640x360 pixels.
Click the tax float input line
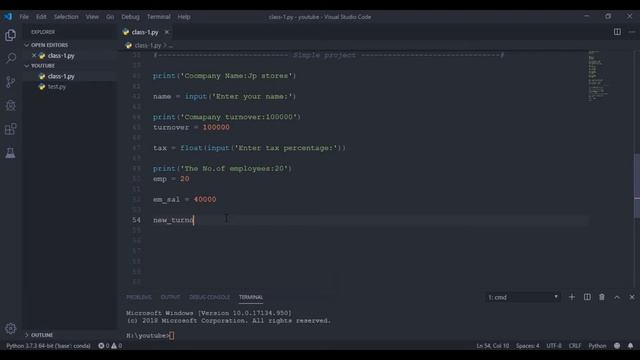[x=249, y=148]
